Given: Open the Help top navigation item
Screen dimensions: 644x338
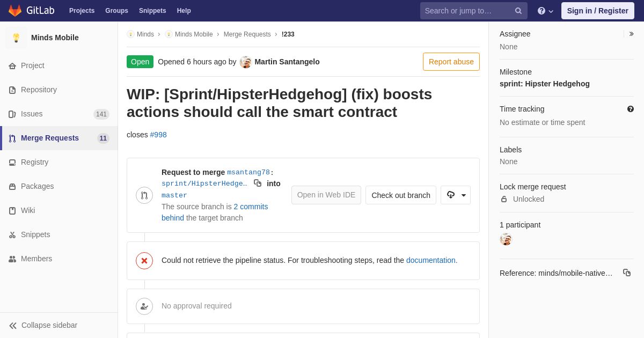Looking at the screenshot, I should 184,11.
